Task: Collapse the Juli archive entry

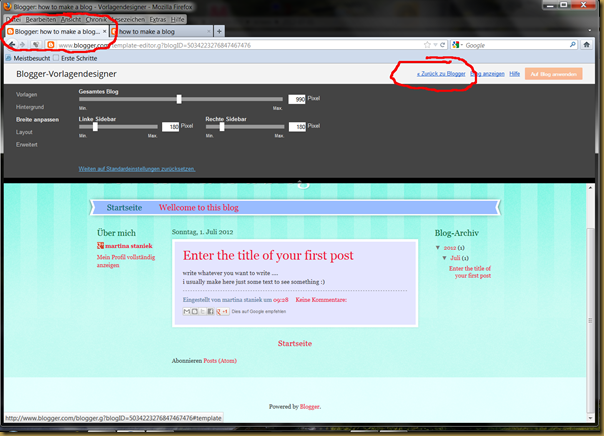Action: pyautogui.click(x=445, y=258)
